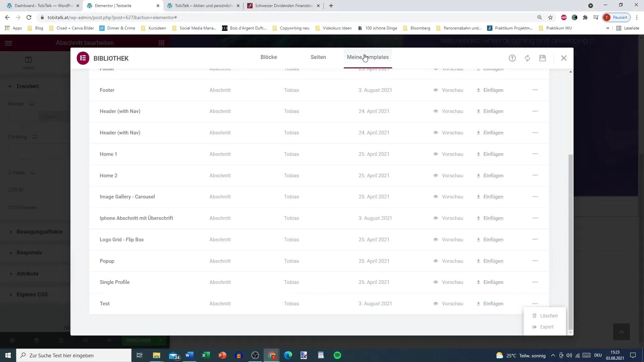This screenshot has width=644, height=362.
Task: Click the back-to-top arrow button on page
Action: click(621, 332)
